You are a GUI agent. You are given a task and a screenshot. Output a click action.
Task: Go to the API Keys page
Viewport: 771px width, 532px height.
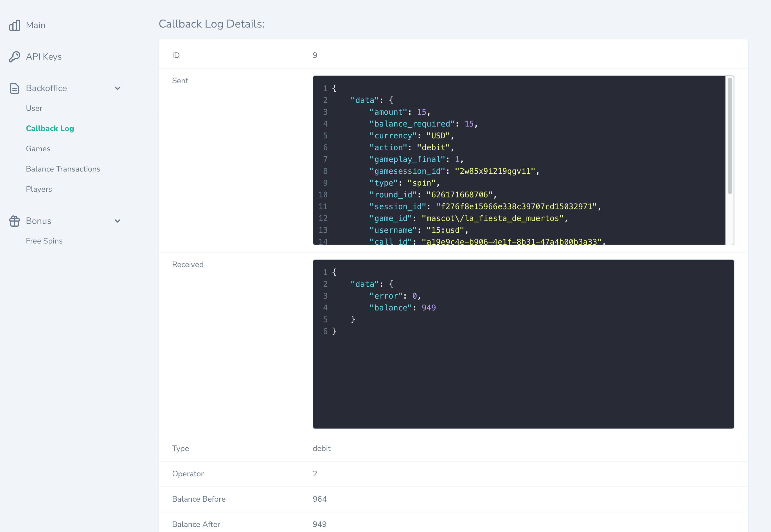click(44, 57)
